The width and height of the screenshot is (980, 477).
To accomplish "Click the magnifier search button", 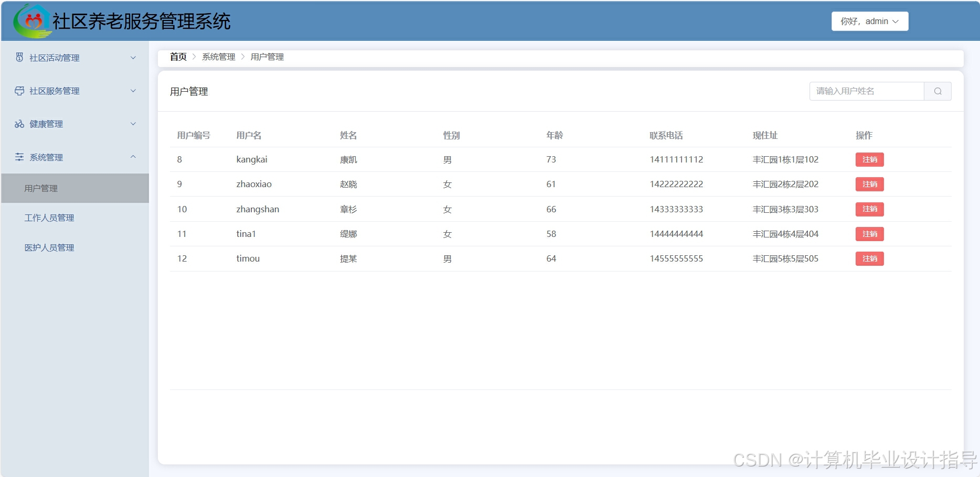I will (938, 91).
